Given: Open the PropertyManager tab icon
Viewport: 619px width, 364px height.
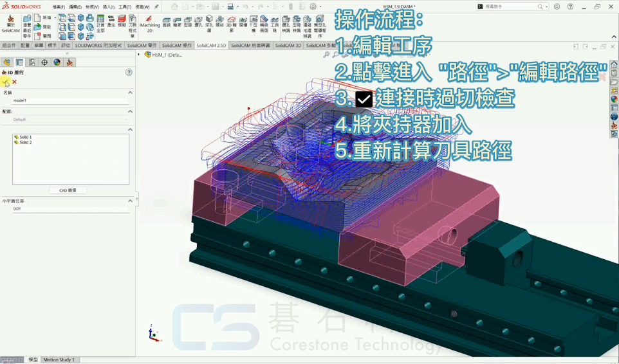Looking at the screenshot, I should [19, 62].
